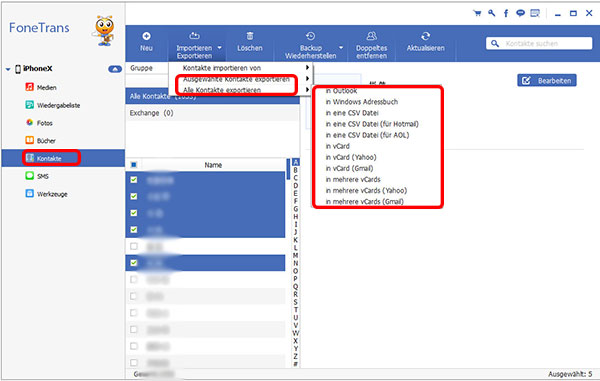
Task: Open the shopping cart icon
Action: point(477,13)
